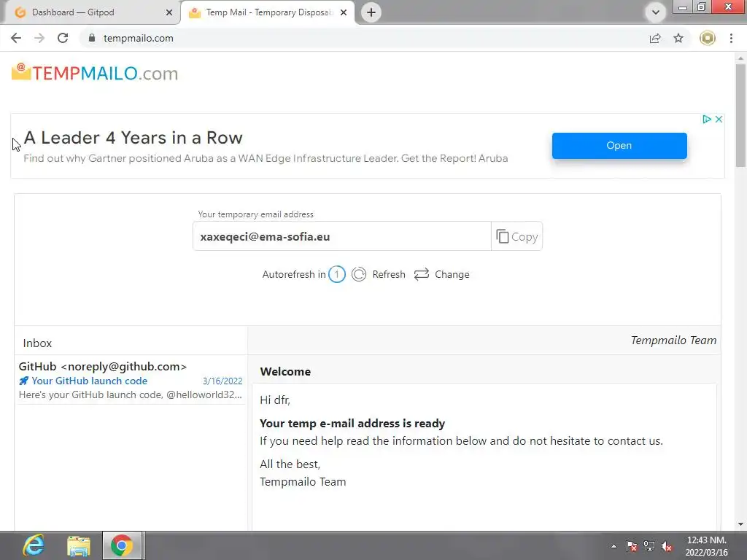Click the 3/16/2022 email date
747x560 pixels.
[222, 381]
